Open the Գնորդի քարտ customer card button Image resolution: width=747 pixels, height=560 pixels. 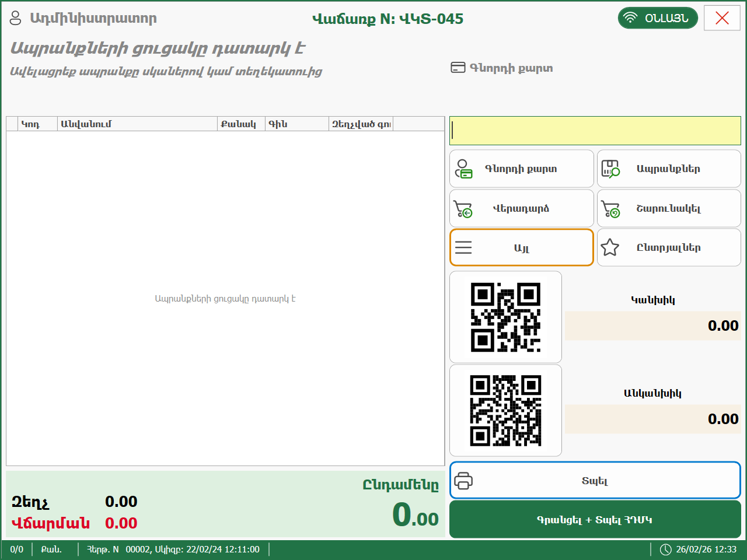coord(521,169)
